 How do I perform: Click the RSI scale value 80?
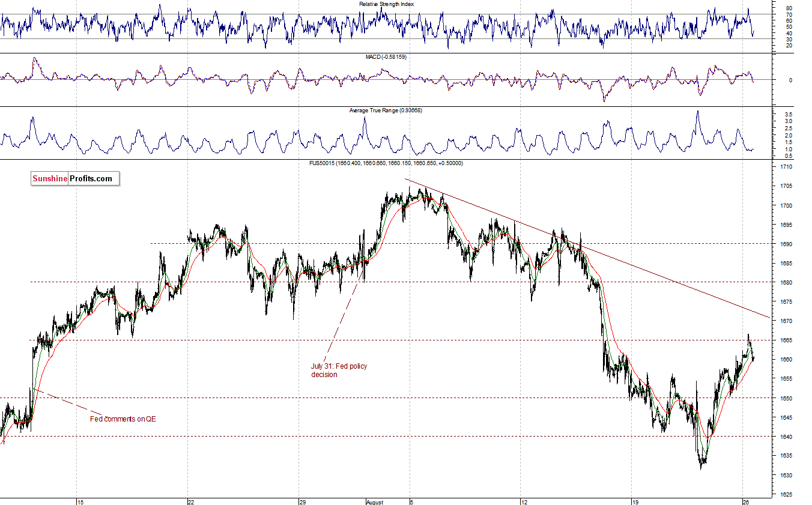(x=790, y=8)
